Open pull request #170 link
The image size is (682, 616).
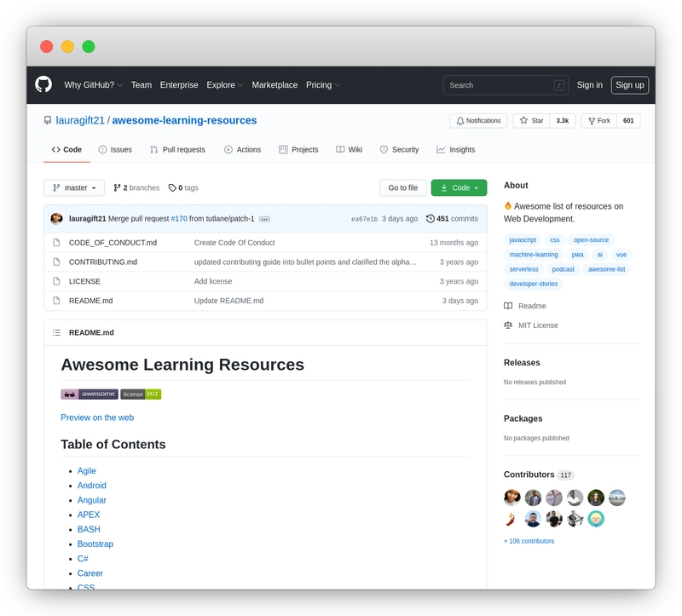(x=179, y=219)
